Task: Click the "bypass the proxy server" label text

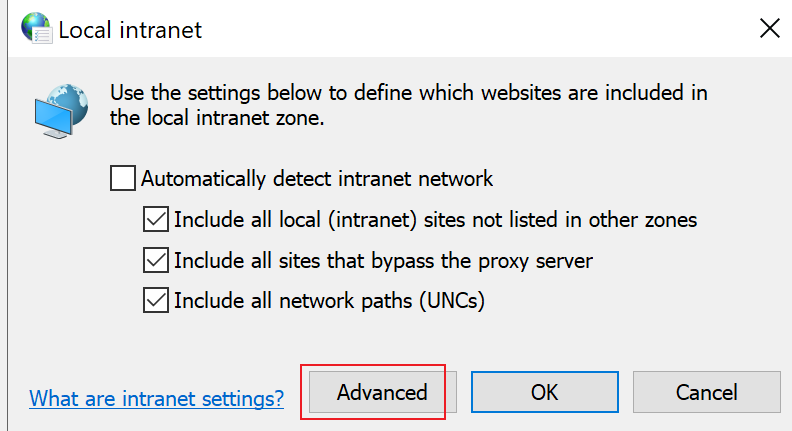Action: pyautogui.click(x=482, y=261)
